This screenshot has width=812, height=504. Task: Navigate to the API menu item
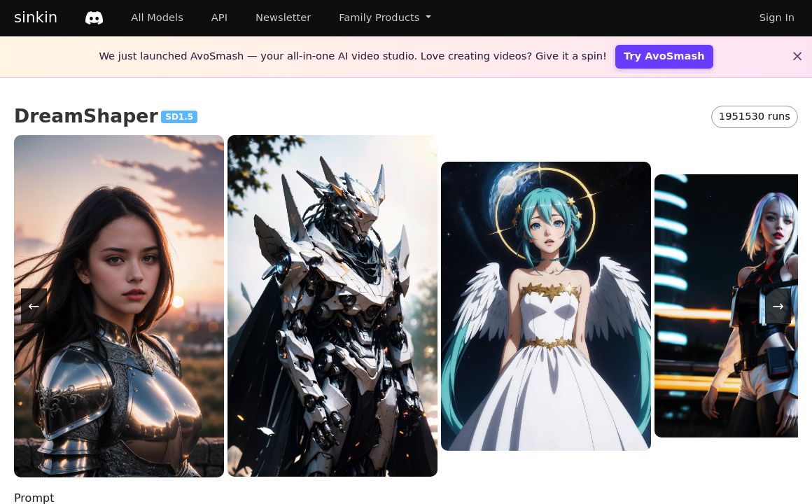pos(219,17)
